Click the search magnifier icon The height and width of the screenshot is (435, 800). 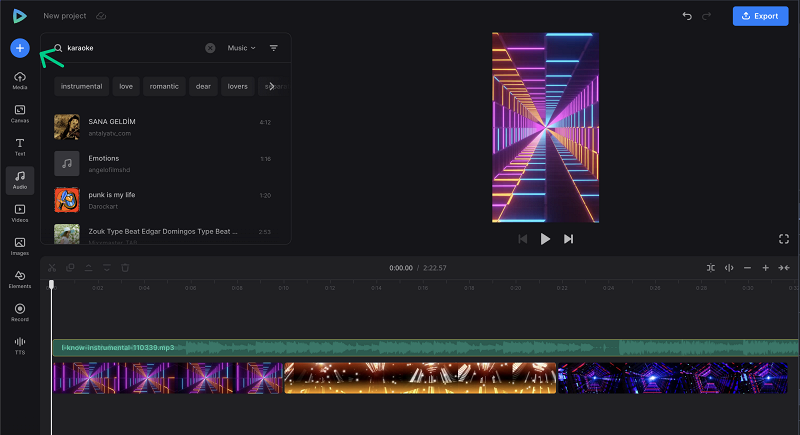click(x=58, y=48)
